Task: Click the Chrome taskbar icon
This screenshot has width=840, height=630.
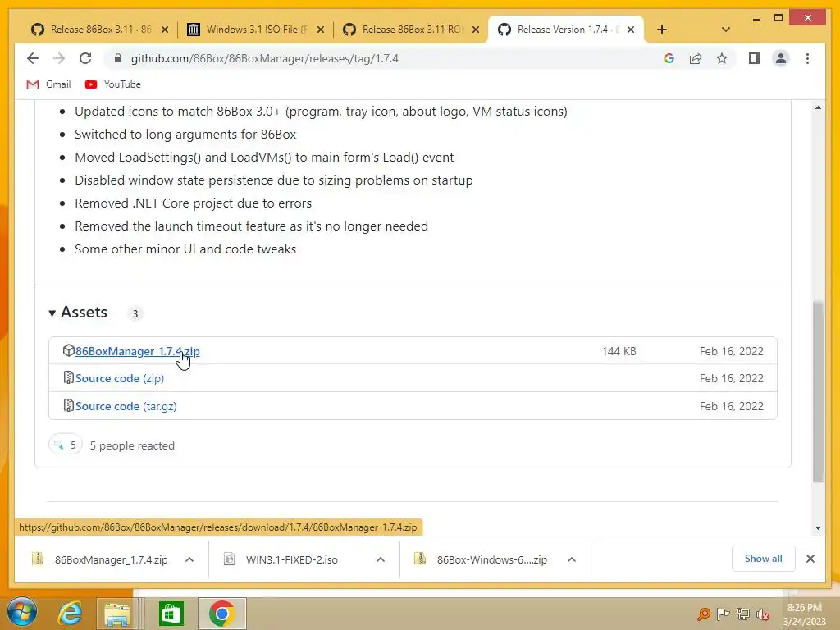Action: (221, 614)
